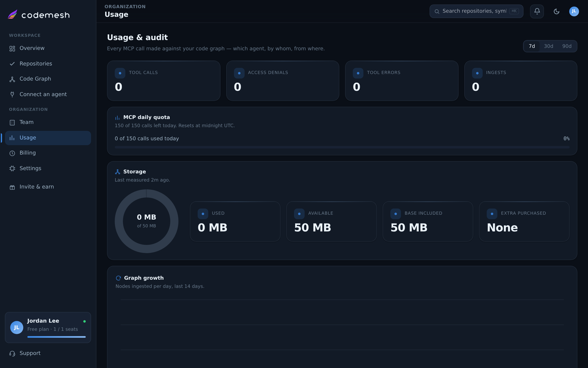Open the Invite & earn gift icon

(12, 187)
